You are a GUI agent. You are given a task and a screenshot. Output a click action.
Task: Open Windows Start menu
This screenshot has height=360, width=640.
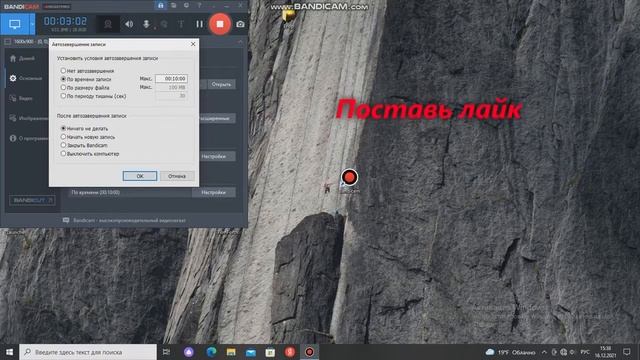pos(9,352)
